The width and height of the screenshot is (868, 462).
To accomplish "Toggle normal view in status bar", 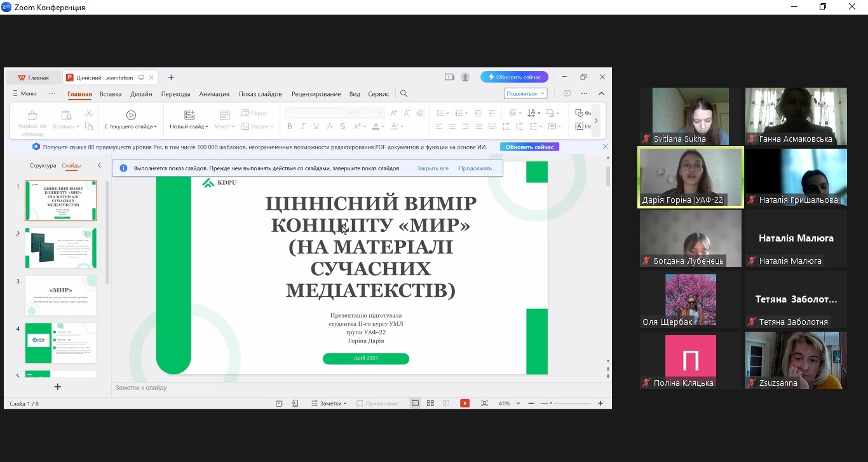I will [415, 404].
